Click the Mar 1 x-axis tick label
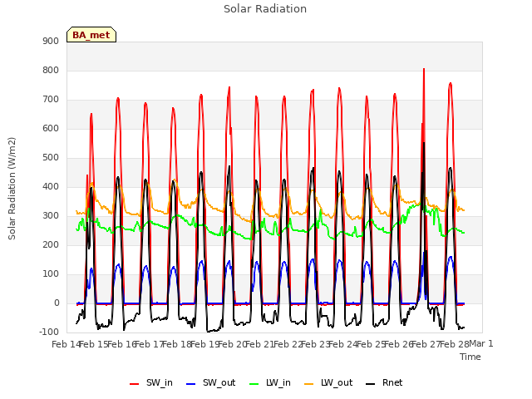The image size is (532, 399). (481, 343)
